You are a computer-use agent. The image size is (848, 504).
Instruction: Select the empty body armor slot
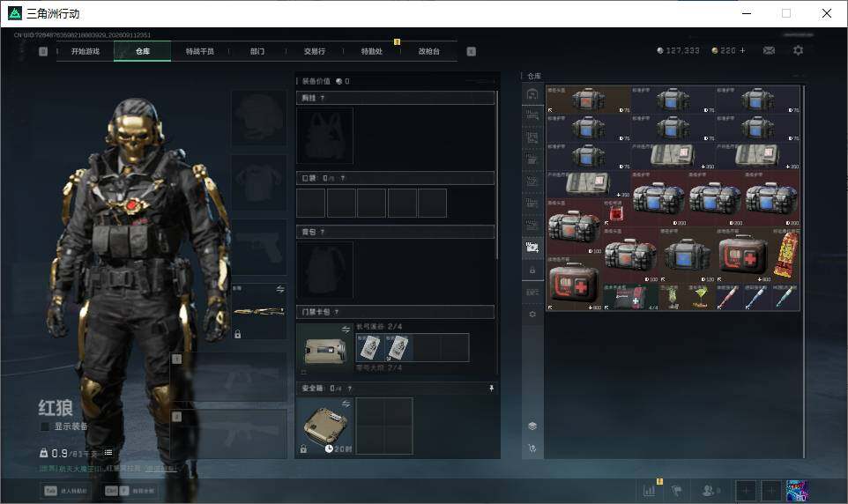point(259,182)
